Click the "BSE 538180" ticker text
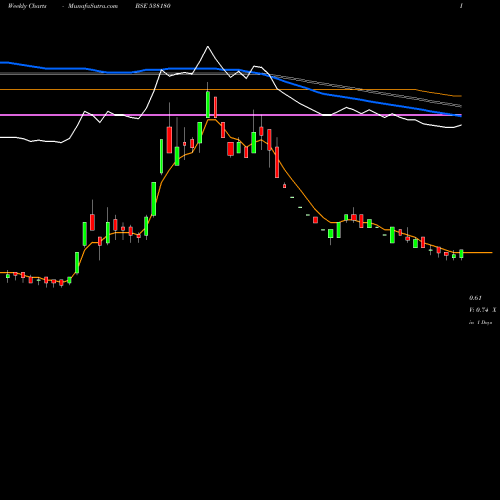Screen dimensions: 500x500 (153, 6)
